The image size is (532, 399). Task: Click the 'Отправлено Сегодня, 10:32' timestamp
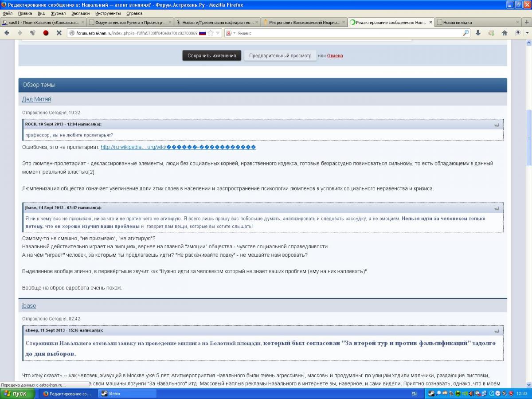(x=51, y=113)
